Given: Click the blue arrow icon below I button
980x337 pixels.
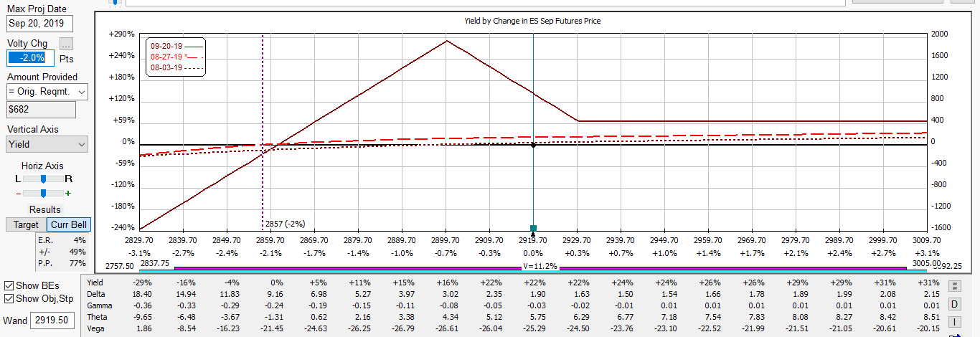Looking at the screenshot, I should click(x=955, y=334).
